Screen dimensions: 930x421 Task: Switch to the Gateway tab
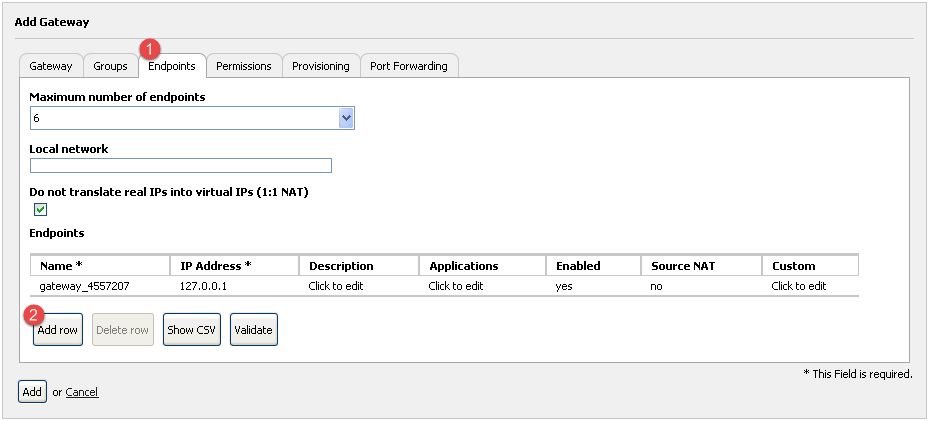(51, 66)
